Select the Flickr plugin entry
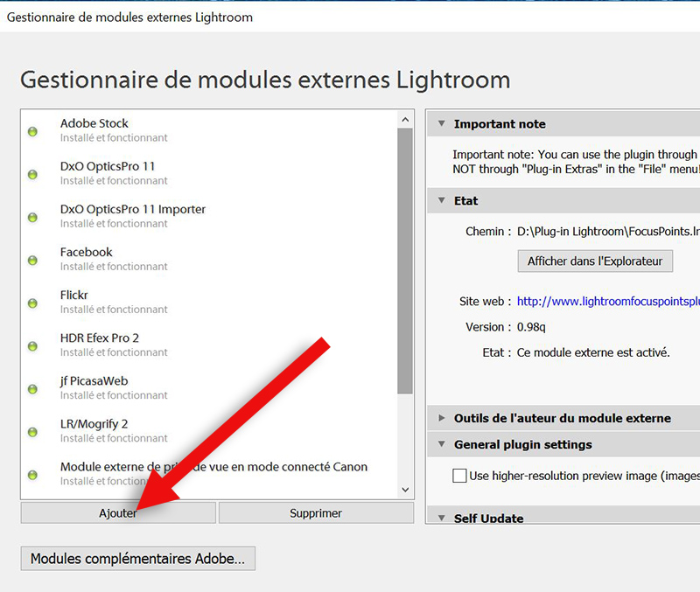Viewport: 700px width, 592px height. (x=209, y=302)
